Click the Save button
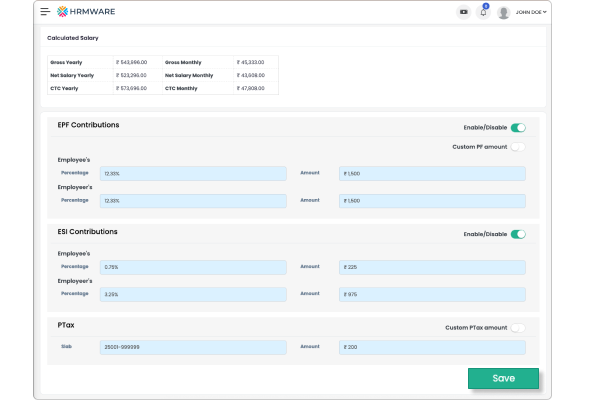Viewport: 600px width, 400px height. [503, 379]
